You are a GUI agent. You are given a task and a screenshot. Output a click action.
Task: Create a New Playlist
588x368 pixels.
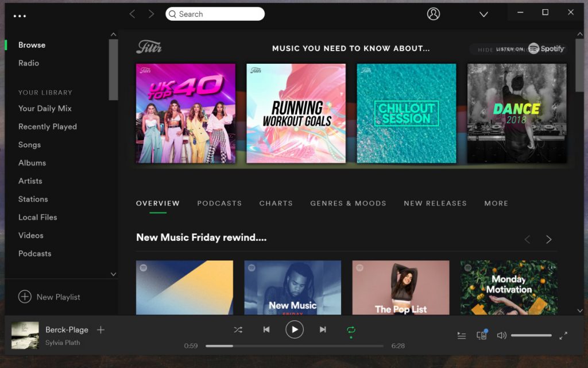(49, 297)
